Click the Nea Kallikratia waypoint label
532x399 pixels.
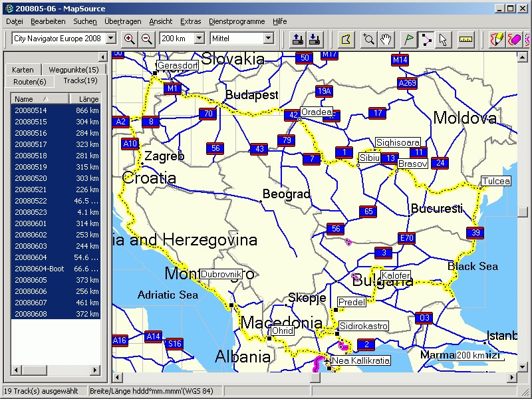[x=360, y=360]
